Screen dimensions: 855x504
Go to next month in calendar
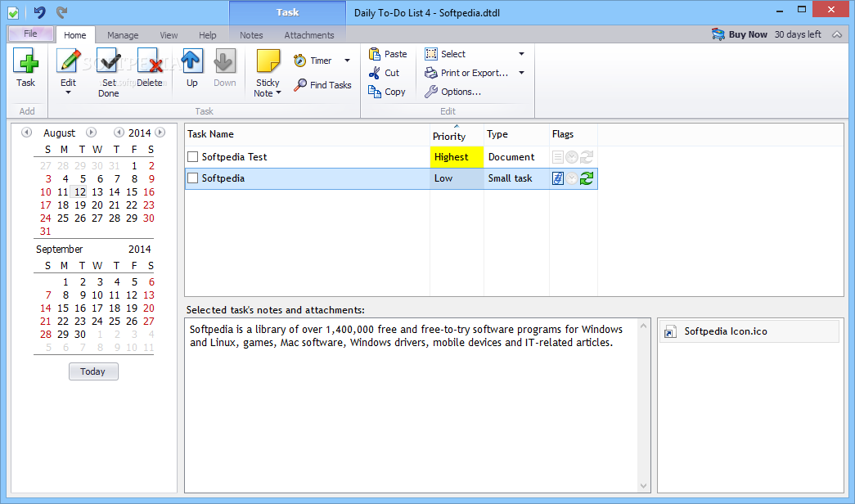91,133
